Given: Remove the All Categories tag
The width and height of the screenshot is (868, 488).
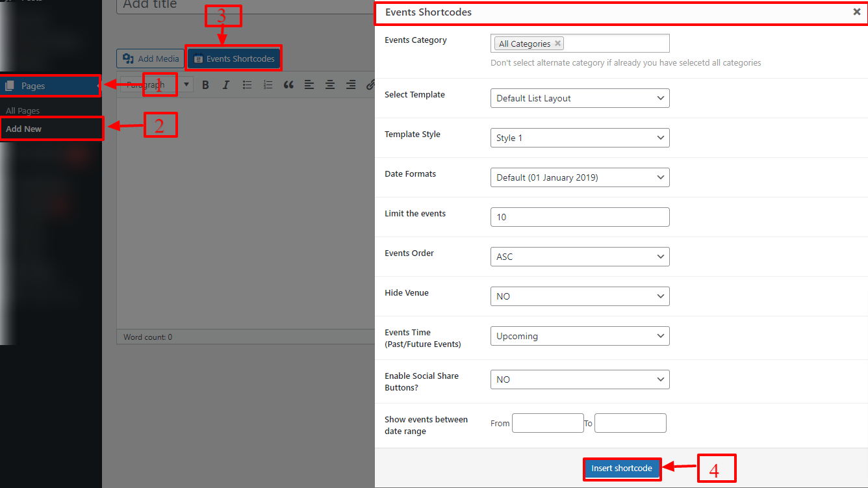Looking at the screenshot, I should coord(557,44).
